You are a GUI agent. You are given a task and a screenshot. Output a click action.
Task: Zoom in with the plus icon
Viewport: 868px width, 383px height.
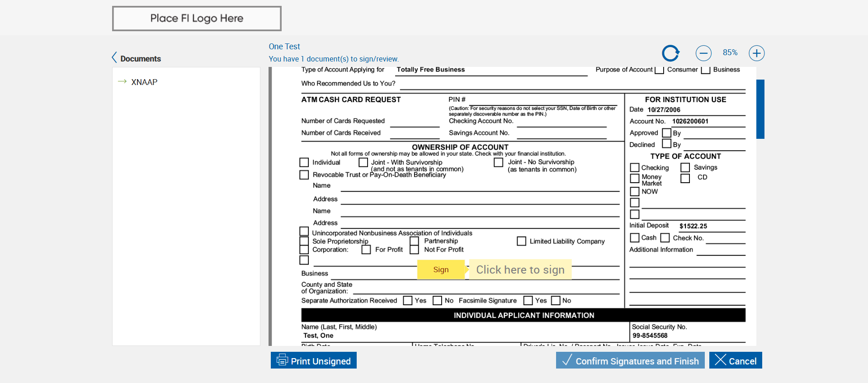(757, 53)
